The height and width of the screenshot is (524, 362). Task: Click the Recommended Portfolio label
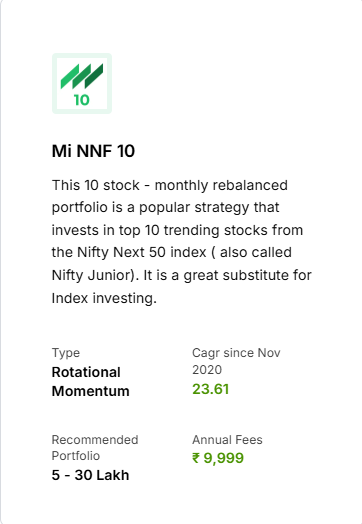point(95,448)
